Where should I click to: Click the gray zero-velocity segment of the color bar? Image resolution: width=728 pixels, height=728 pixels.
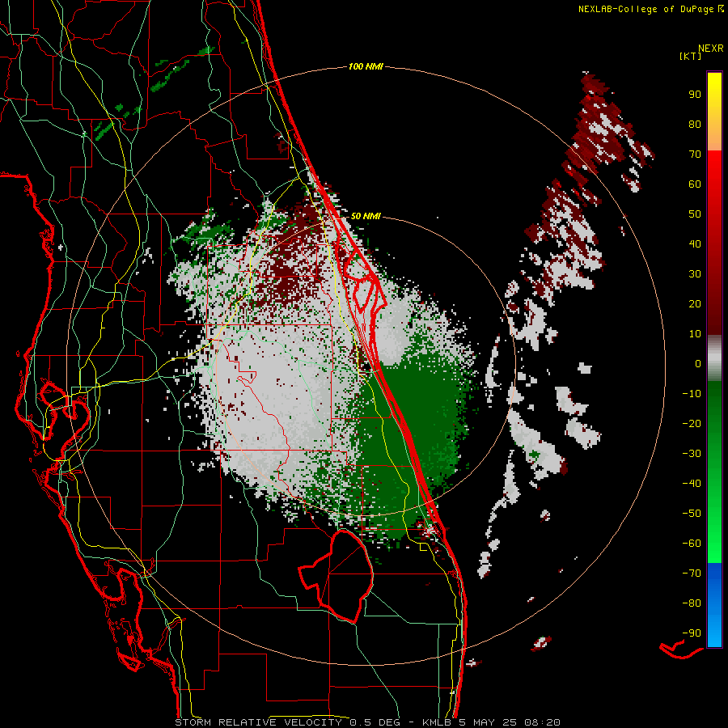[x=714, y=358]
